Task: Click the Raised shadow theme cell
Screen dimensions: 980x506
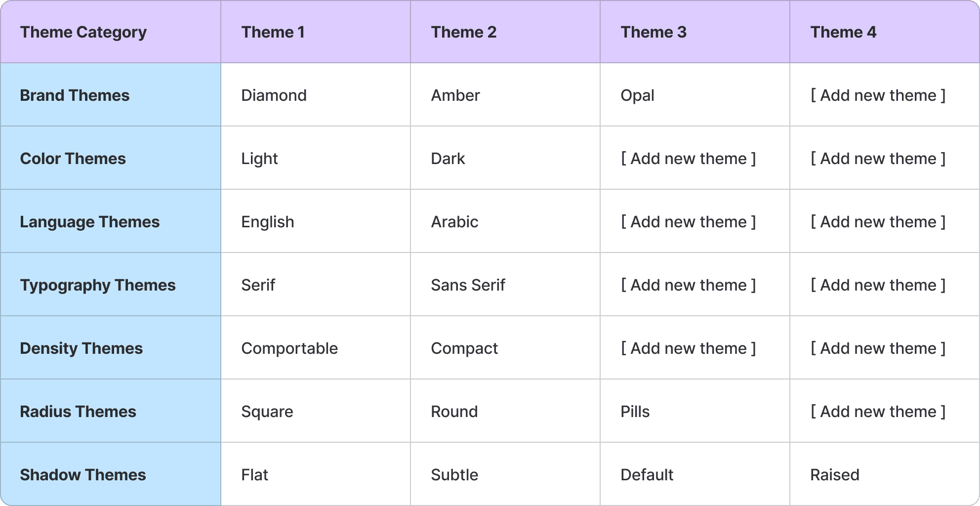Action: 835,475
